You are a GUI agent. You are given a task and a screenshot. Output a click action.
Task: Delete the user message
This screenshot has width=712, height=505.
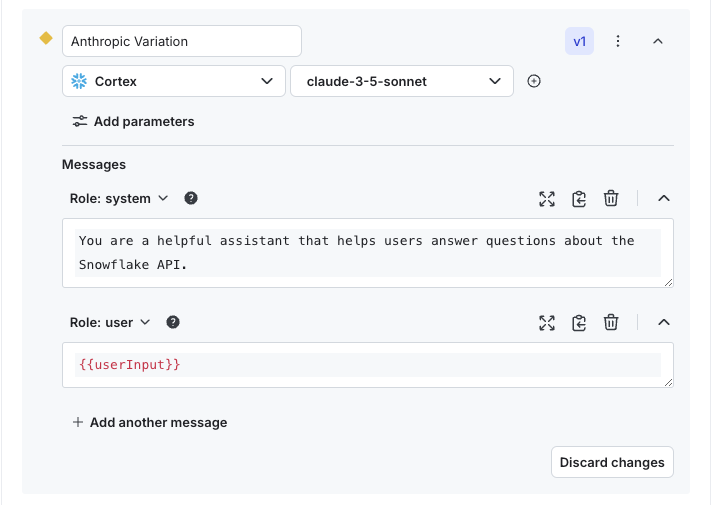click(x=611, y=322)
